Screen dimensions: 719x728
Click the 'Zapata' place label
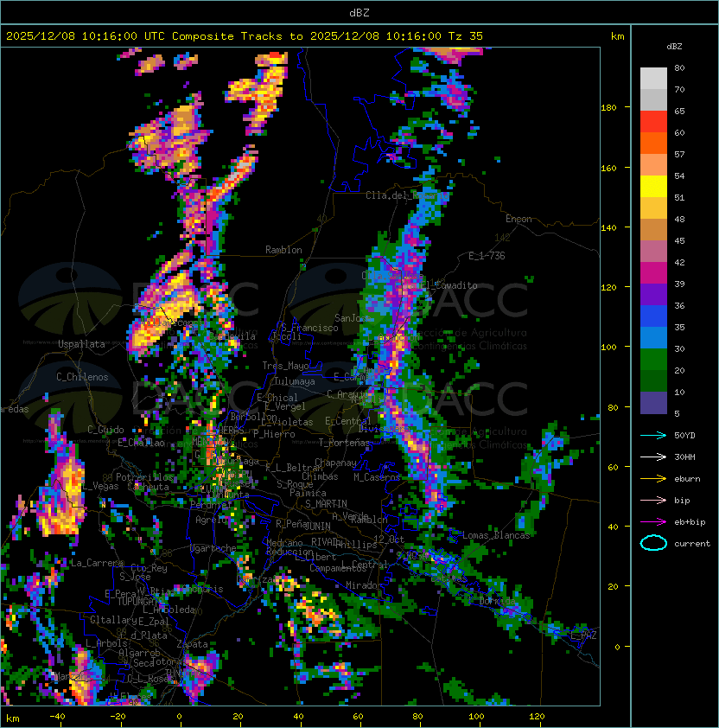tap(192, 644)
